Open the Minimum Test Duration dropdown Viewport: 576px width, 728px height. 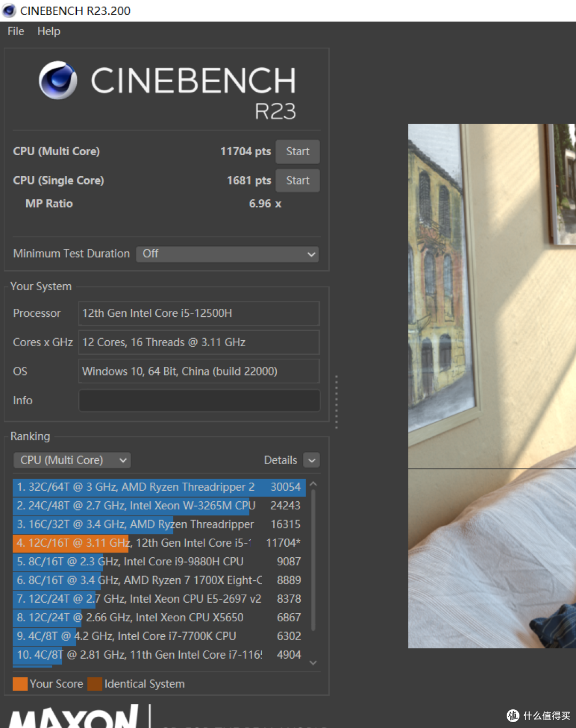click(x=228, y=254)
